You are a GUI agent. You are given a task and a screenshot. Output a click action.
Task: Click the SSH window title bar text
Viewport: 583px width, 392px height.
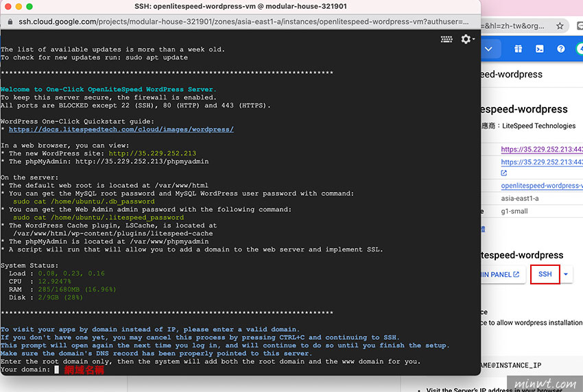coord(240,6)
